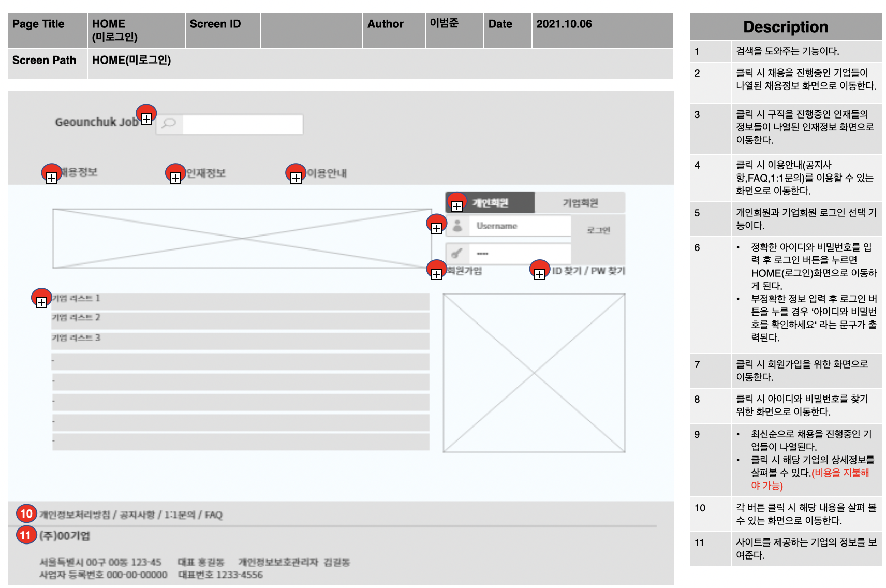Click the red text '(비용을 지불해야 가능)'
This screenshot has height=588, width=886.
tap(810, 479)
